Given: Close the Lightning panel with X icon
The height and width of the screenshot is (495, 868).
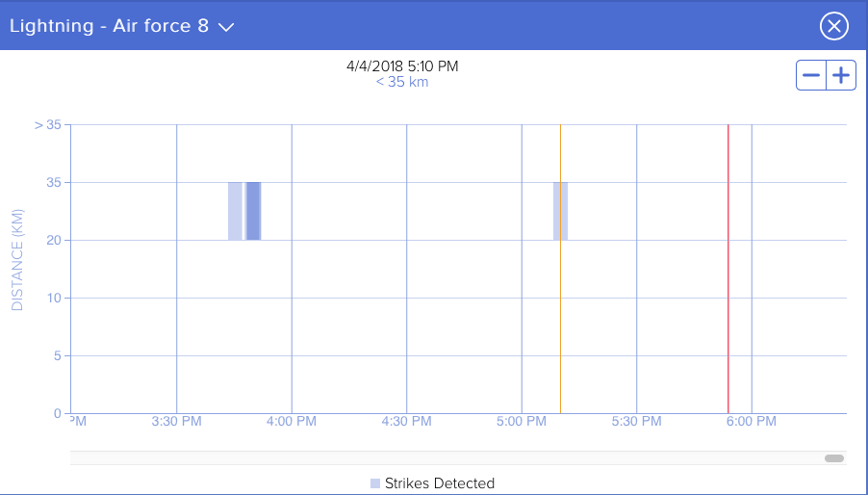Looking at the screenshot, I should pyautogui.click(x=833, y=26).
